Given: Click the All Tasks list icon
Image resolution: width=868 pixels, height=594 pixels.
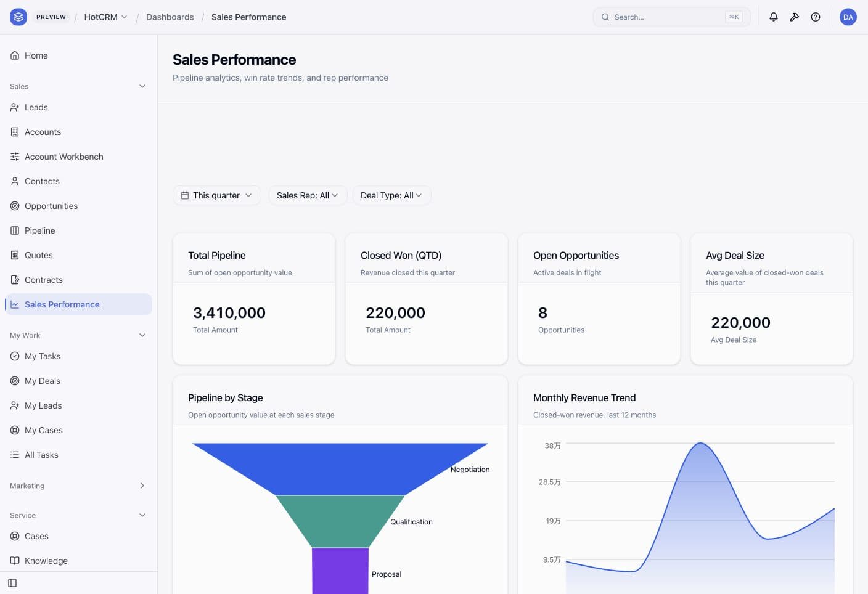Looking at the screenshot, I should [x=15, y=455].
